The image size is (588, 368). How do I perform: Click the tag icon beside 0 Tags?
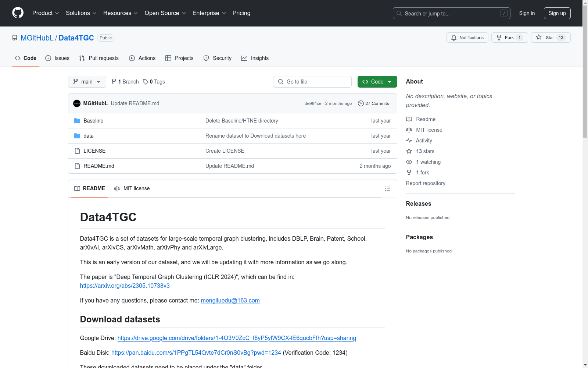pos(146,82)
